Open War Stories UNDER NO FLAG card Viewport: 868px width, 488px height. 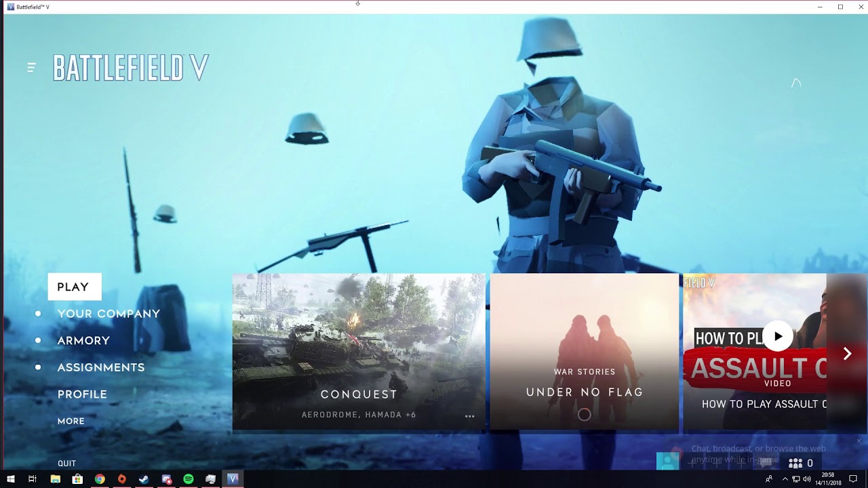tap(585, 352)
